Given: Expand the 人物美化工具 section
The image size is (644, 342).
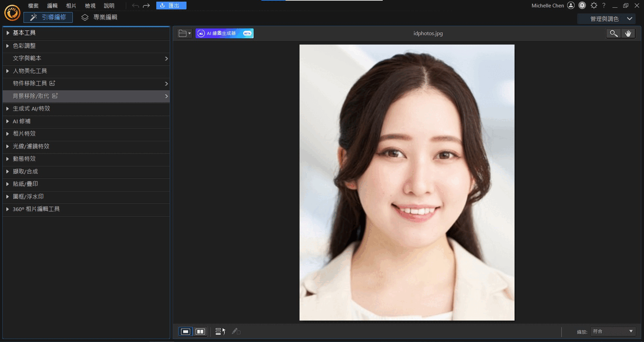Looking at the screenshot, I should point(30,71).
